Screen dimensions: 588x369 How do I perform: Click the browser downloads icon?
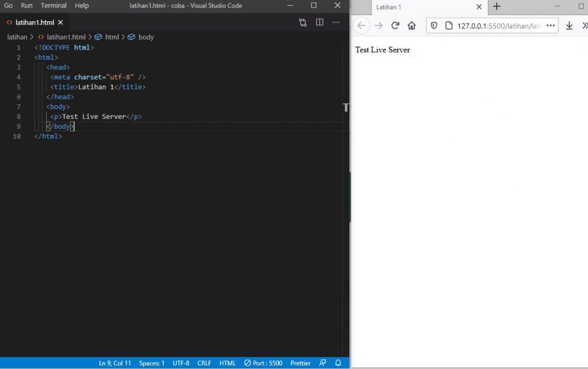[x=568, y=25]
